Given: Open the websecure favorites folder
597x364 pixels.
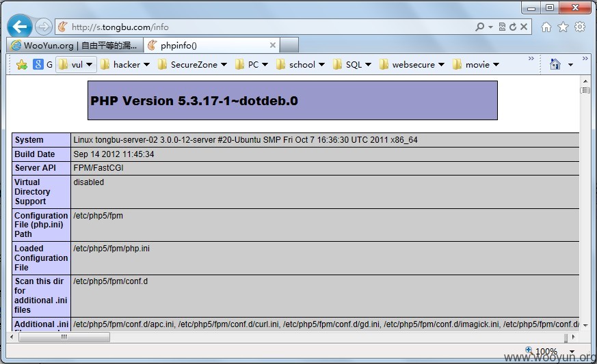Looking at the screenshot, I should (412, 65).
